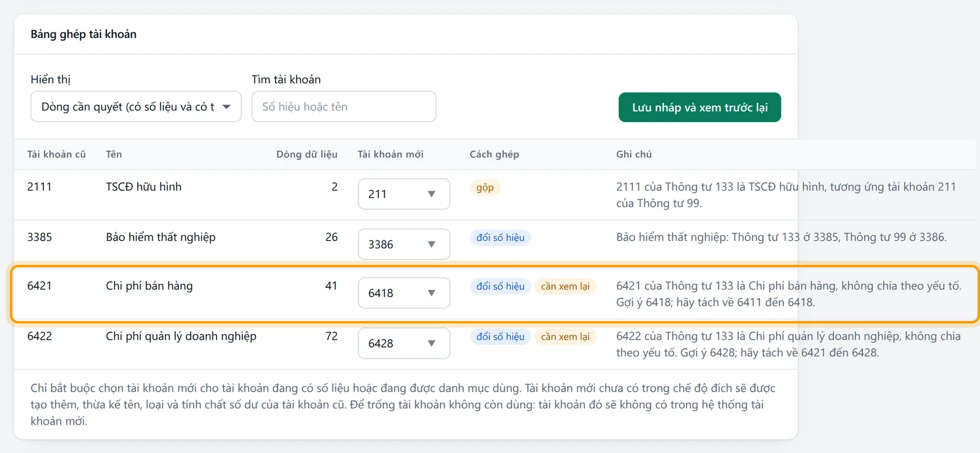Click đổi số hiệu tag in row 6422

pyautogui.click(x=500, y=337)
